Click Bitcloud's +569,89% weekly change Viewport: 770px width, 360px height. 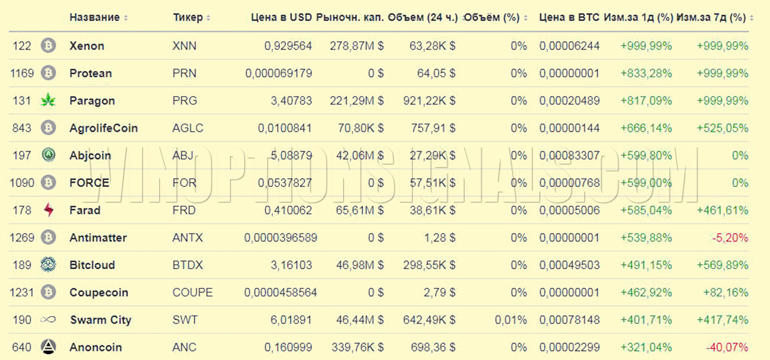pyautogui.click(x=723, y=266)
